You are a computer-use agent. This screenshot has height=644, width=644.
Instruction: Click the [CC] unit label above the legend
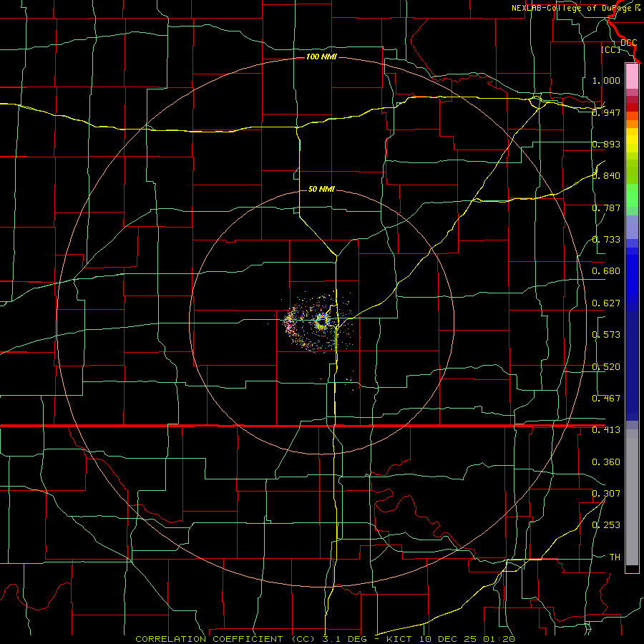[611, 49]
